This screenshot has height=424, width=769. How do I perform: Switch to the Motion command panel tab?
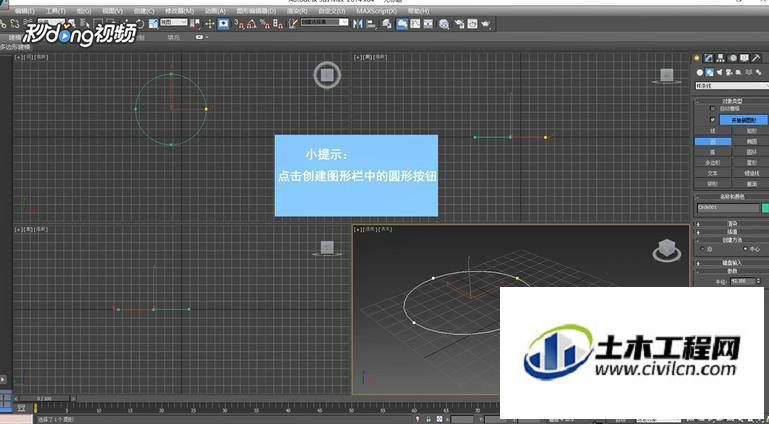733,58
